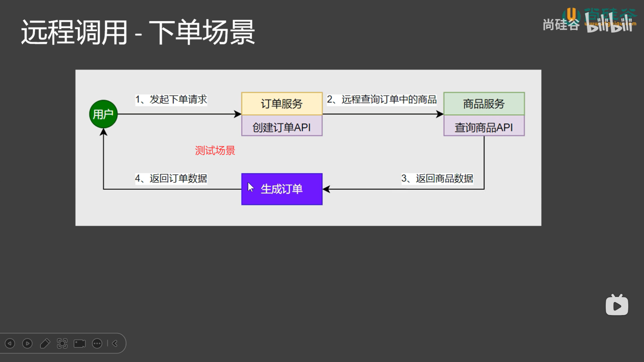Select the 订单服务 yellow box
This screenshot has width=644, height=362.
[282, 104]
